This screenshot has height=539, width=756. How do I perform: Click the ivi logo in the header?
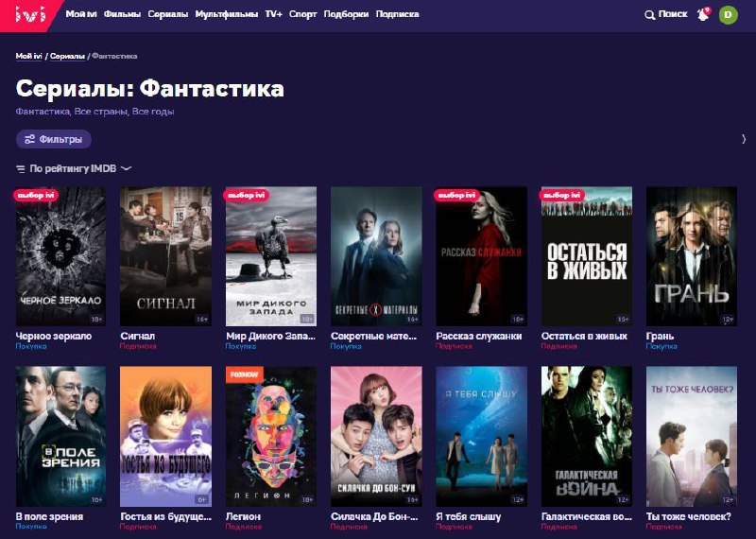click(x=30, y=14)
